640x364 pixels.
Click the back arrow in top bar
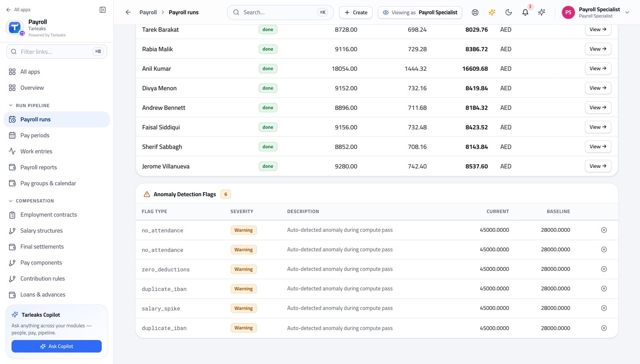tap(128, 12)
